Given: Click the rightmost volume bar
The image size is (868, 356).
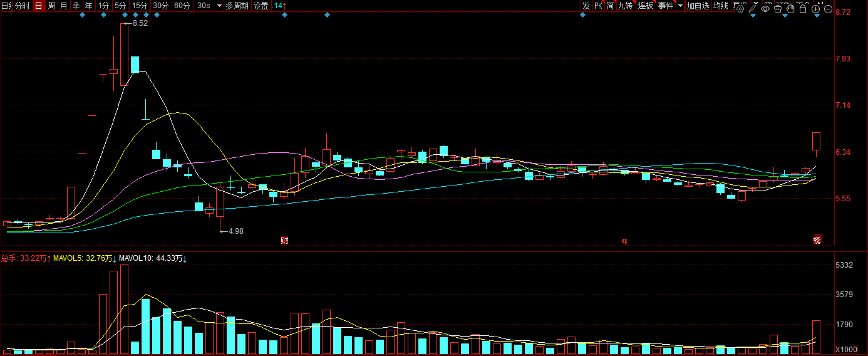Looking at the screenshot, I should click(817, 337).
